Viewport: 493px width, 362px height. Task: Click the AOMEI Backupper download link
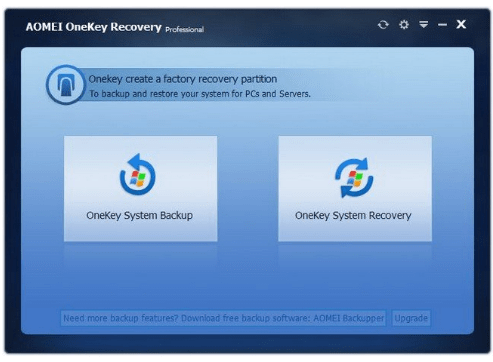pos(223,318)
